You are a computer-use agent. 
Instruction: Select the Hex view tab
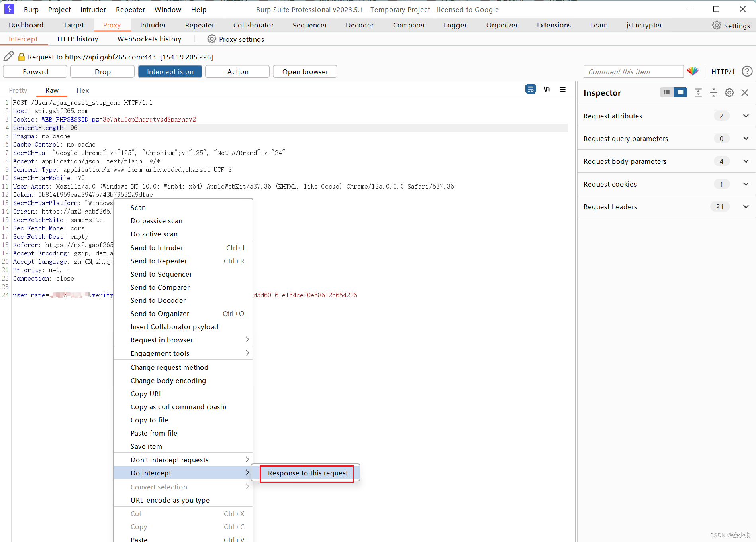click(x=82, y=90)
